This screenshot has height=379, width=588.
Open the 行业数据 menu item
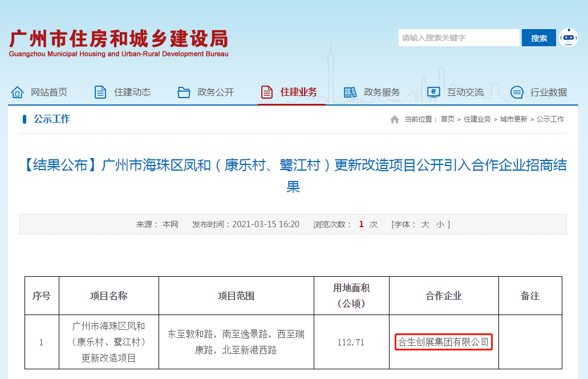point(549,92)
